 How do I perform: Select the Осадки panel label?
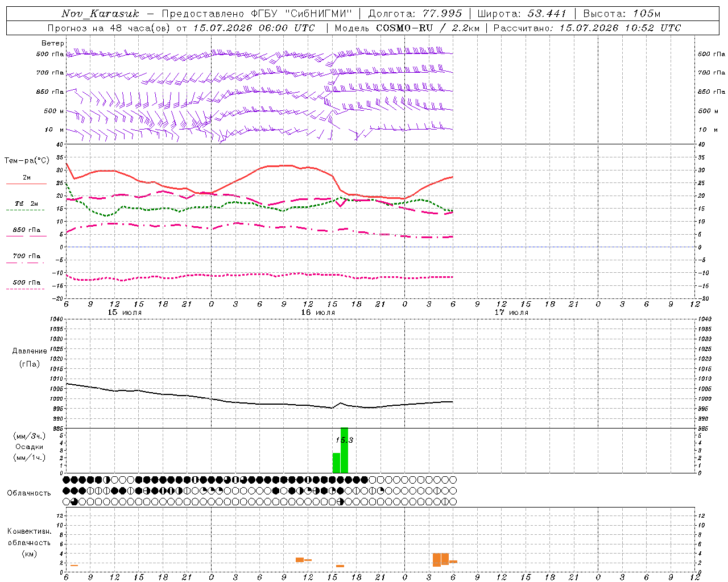30,447
